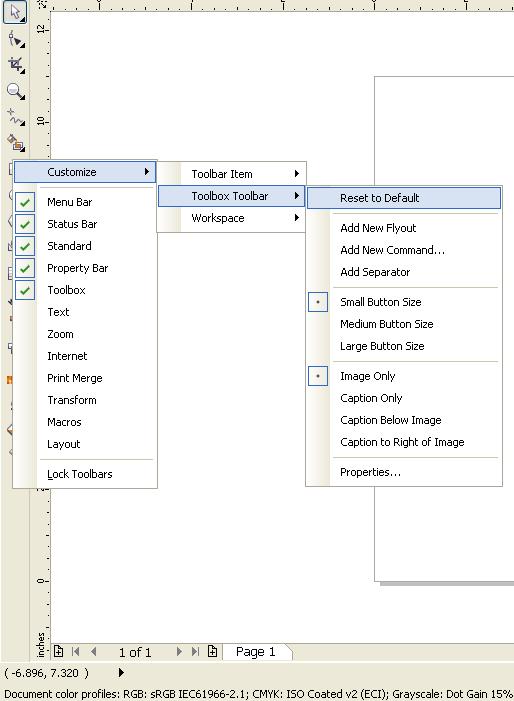
Task: Go to previous page arrow
Action: click(x=93, y=651)
